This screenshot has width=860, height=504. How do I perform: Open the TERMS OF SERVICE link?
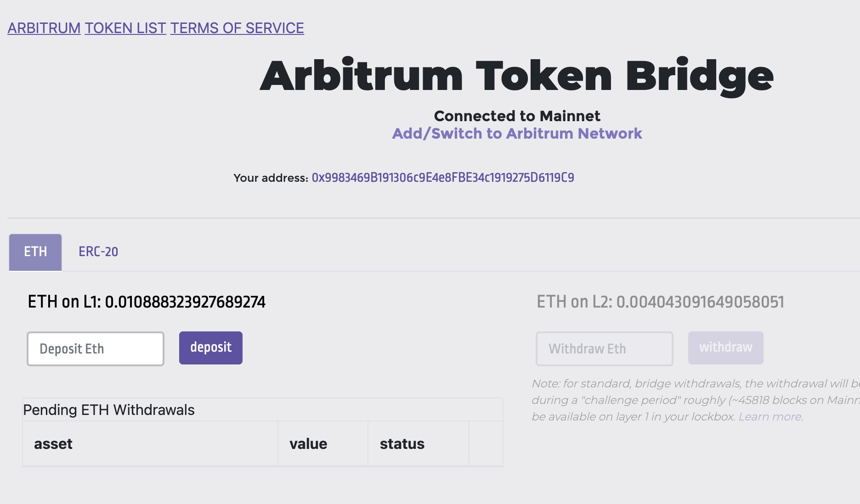[237, 28]
